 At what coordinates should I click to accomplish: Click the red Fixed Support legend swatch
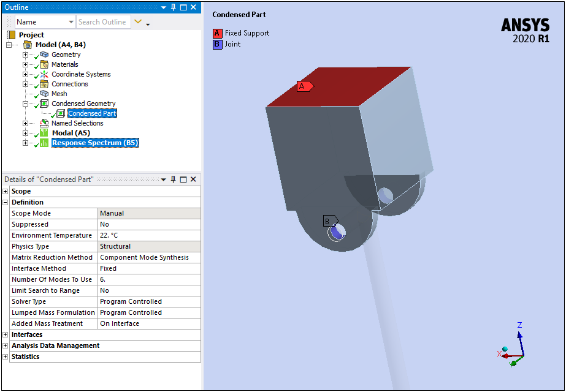[x=217, y=33]
